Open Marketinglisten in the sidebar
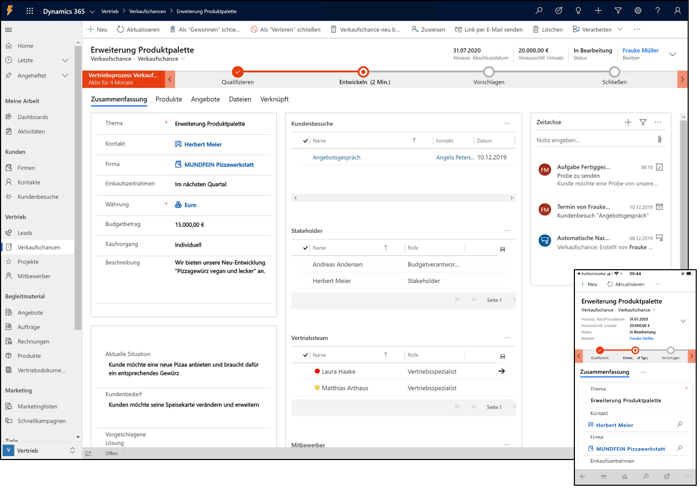700x489 pixels. [37, 406]
